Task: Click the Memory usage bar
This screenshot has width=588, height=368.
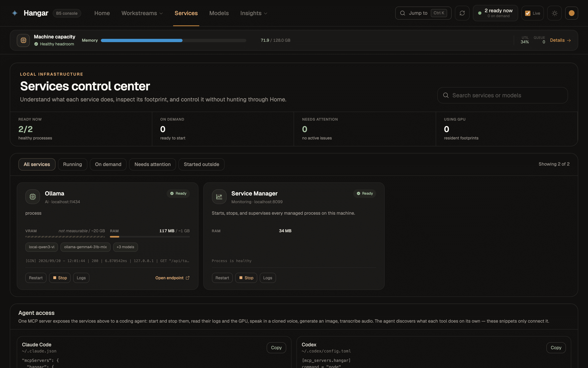Action: tap(174, 40)
